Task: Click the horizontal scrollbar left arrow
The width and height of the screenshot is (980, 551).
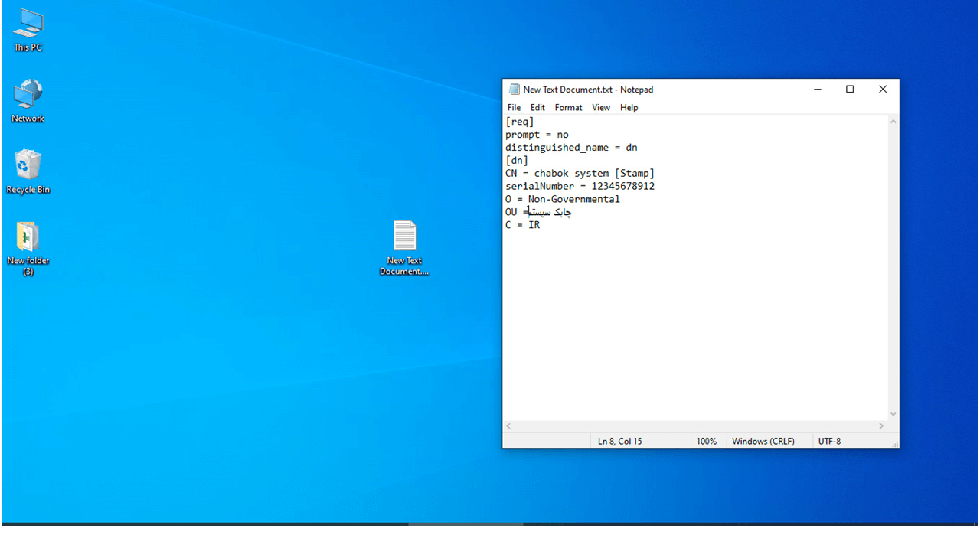Action: click(509, 426)
